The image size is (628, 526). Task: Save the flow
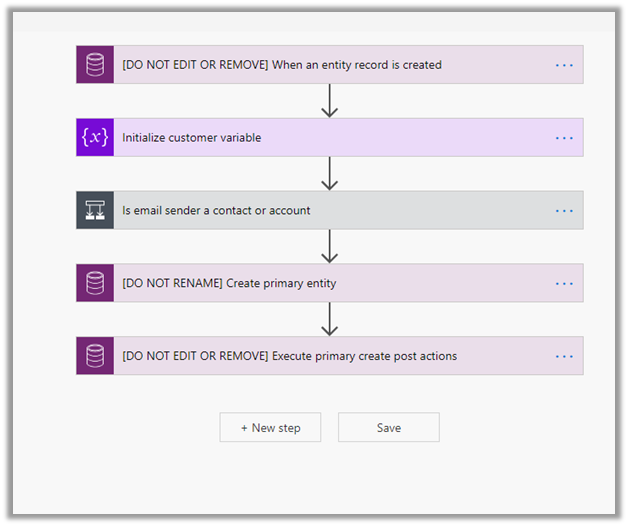tap(389, 428)
